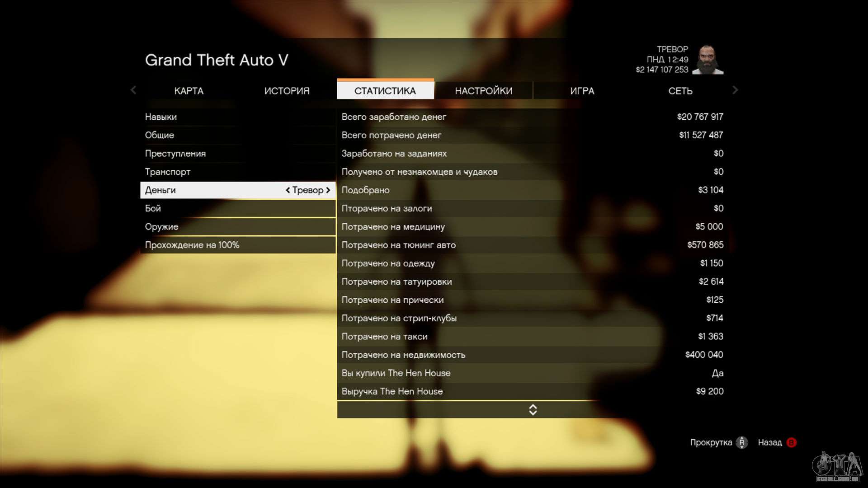868x488 pixels.
Task: Switch to previous character using left chevron
Action: (x=287, y=190)
